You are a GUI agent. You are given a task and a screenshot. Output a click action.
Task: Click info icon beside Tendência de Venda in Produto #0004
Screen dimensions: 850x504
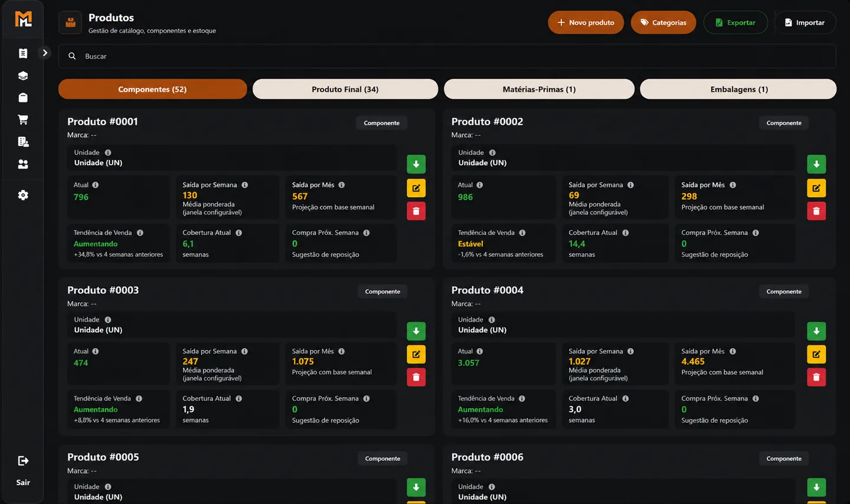click(x=522, y=398)
